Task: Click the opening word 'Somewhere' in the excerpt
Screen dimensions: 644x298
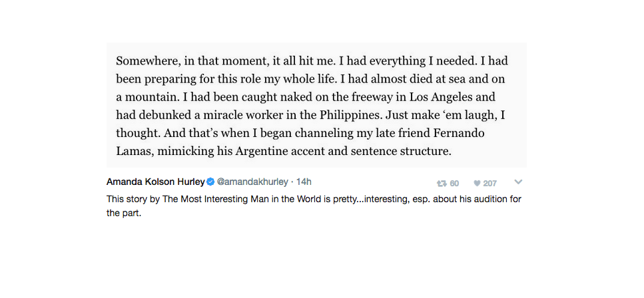Action: click(149, 61)
